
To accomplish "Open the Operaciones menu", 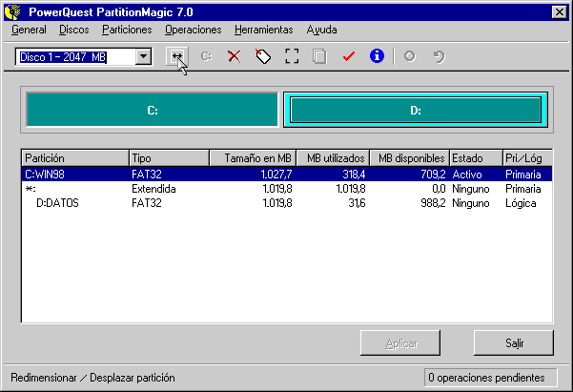I will pos(194,30).
